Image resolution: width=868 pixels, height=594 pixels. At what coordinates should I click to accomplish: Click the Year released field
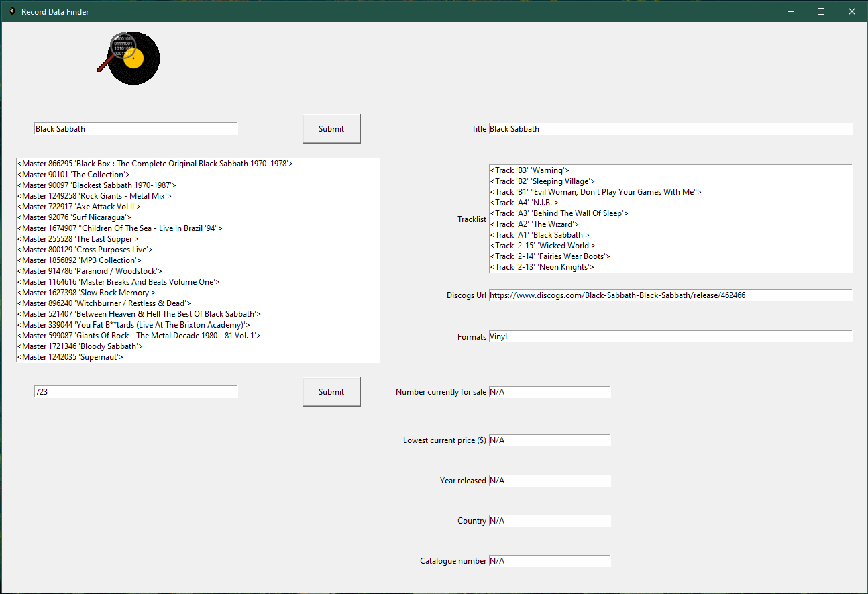549,480
